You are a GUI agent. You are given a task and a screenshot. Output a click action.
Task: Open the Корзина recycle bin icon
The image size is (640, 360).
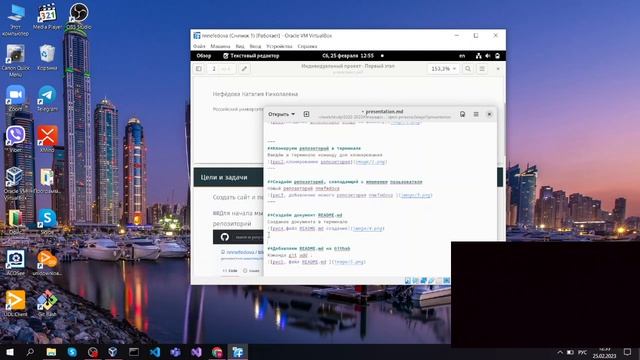pos(47,58)
